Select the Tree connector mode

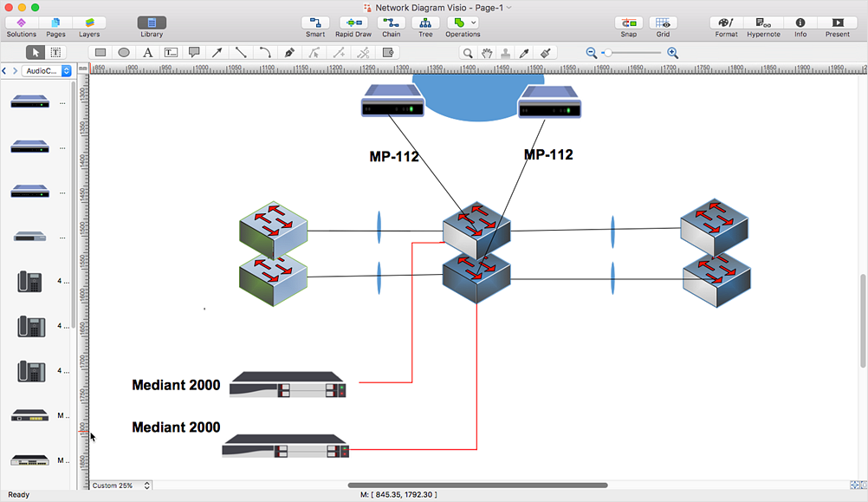(425, 27)
